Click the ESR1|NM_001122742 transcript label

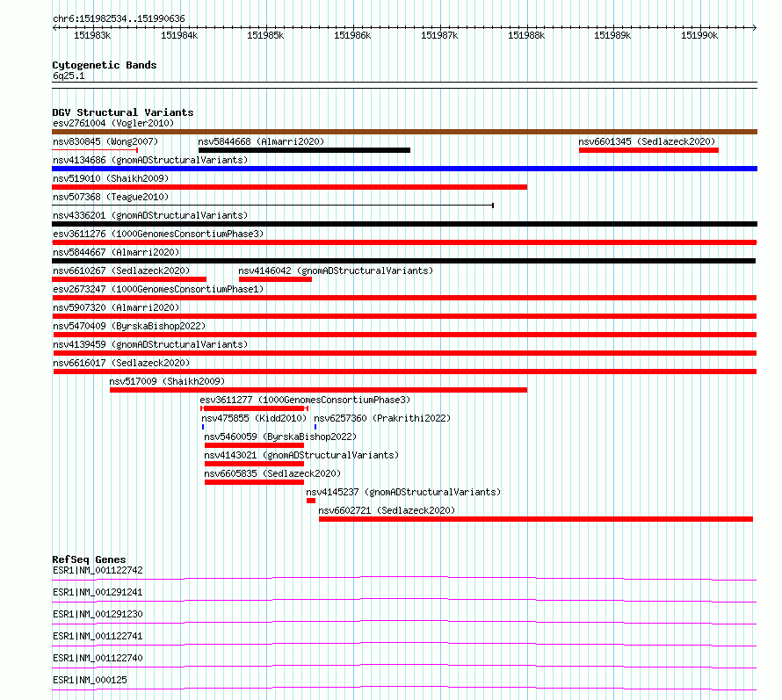(x=98, y=570)
